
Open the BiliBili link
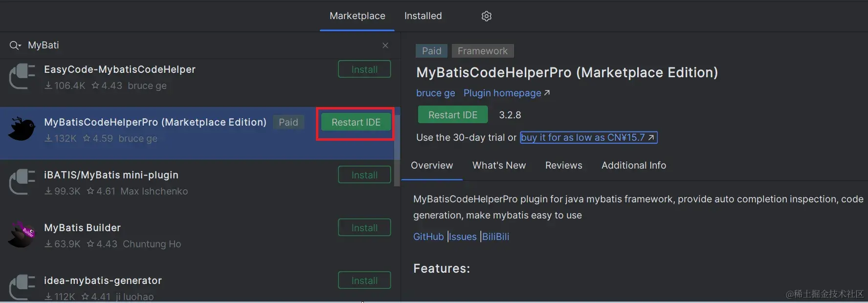(x=496, y=237)
